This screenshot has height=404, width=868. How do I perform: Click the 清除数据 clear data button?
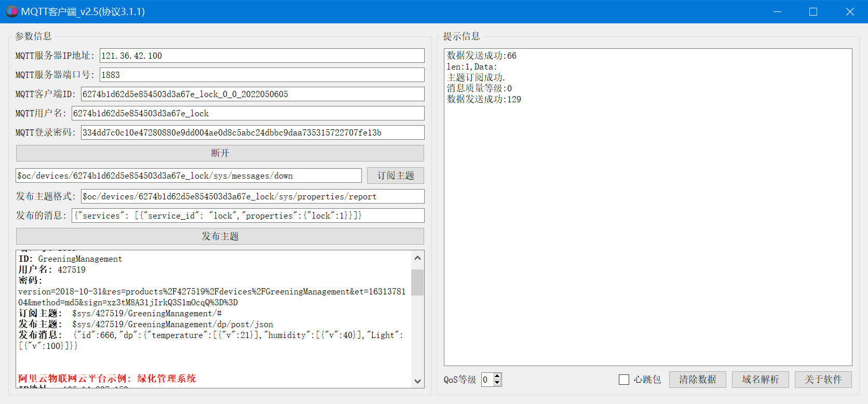[x=697, y=380]
